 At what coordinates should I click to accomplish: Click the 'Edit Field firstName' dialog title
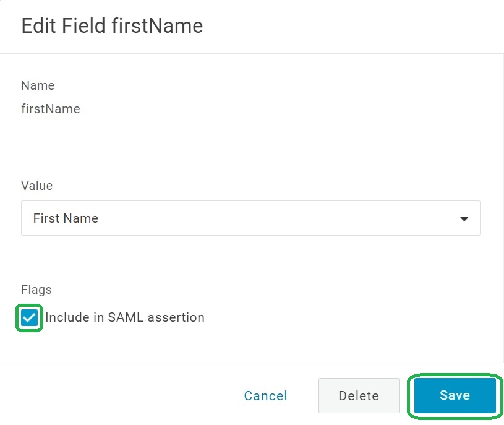[x=112, y=25]
